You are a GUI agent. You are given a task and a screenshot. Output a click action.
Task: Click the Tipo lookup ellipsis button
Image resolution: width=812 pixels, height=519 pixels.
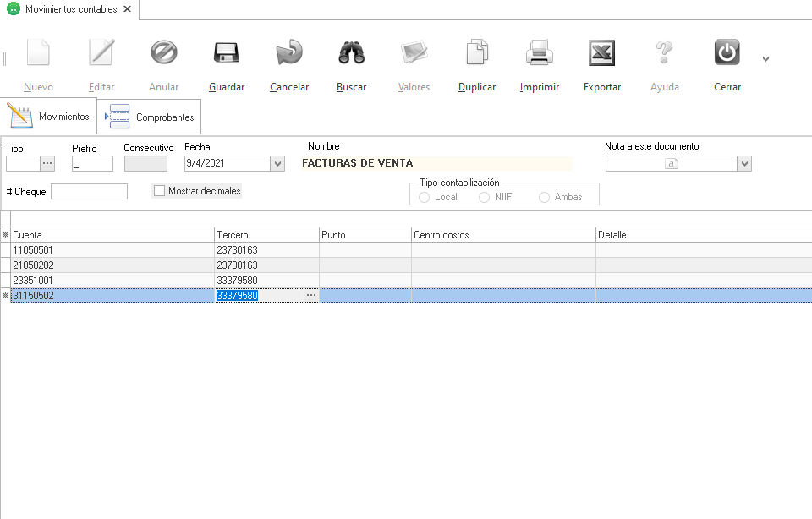47,164
